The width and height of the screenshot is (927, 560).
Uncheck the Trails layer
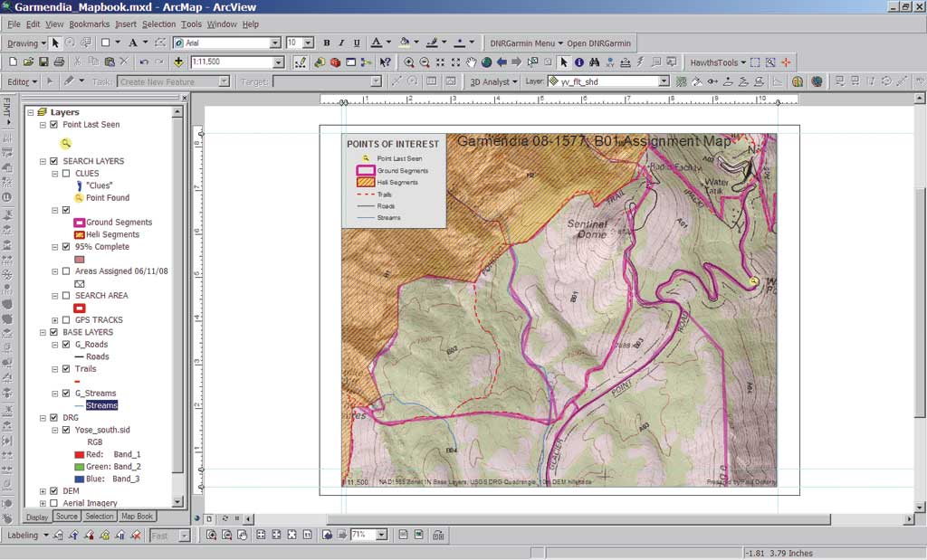tap(66, 368)
